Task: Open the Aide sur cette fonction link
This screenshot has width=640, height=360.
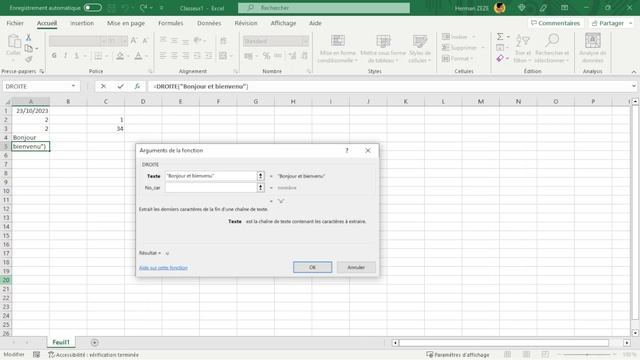Action: coord(163,268)
